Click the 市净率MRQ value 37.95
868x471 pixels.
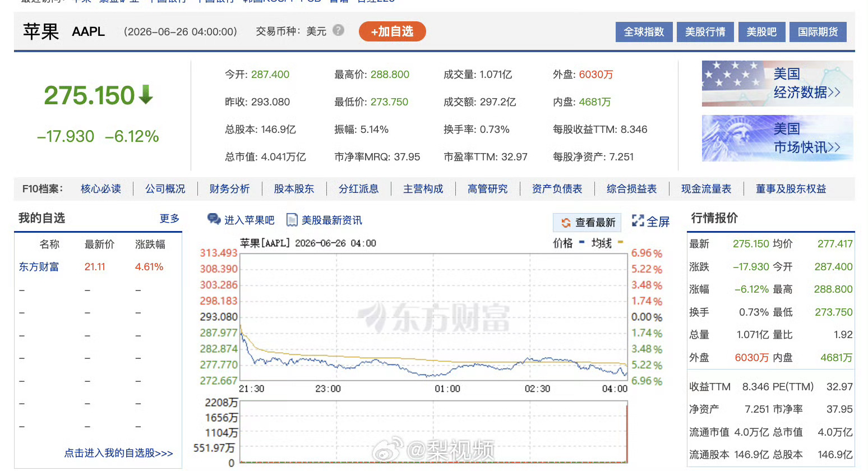pyautogui.click(x=407, y=157)
